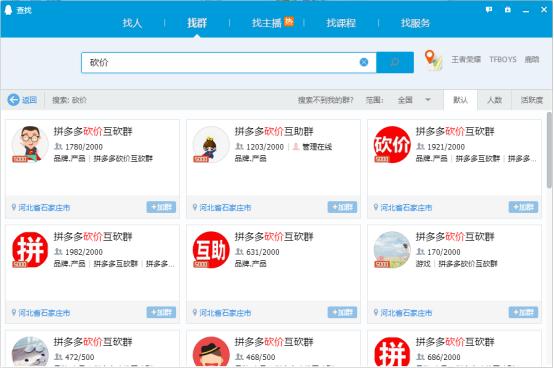Image resolution: width=554 pixels, height=369 pixels.
Task: Open title of the 170/2000 游戏 group
Action: 455,237
